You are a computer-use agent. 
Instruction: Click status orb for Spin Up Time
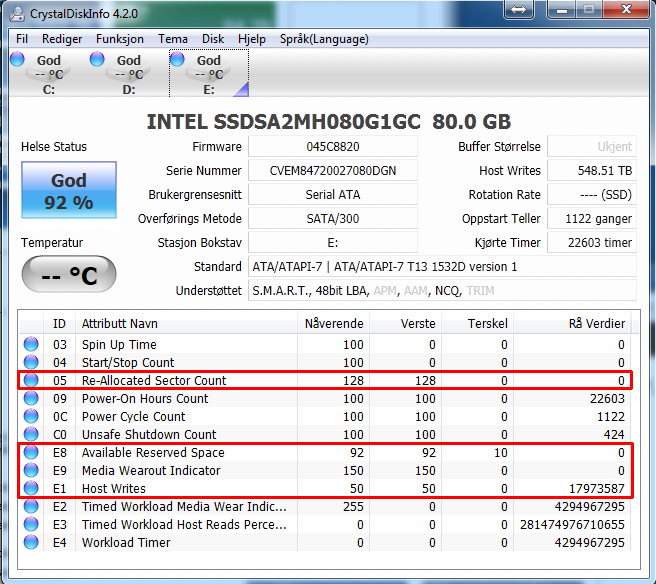[x=30, y=344]
